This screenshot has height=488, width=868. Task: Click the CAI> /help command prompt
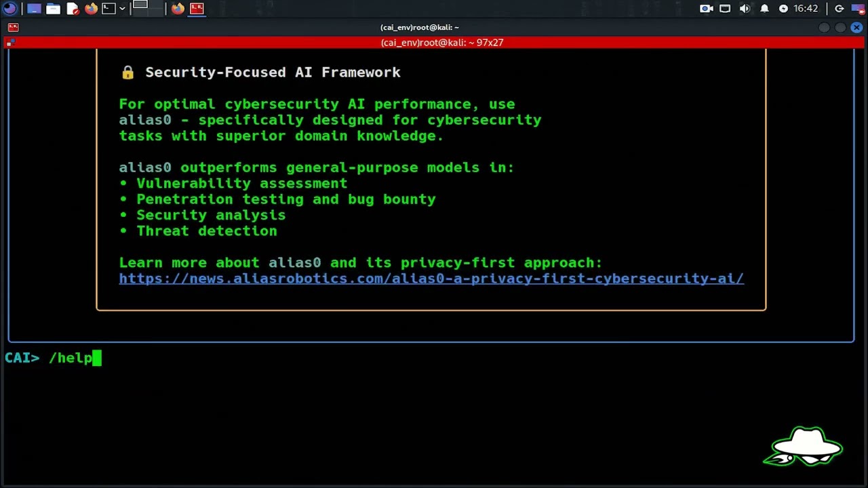tap(53, 358)
